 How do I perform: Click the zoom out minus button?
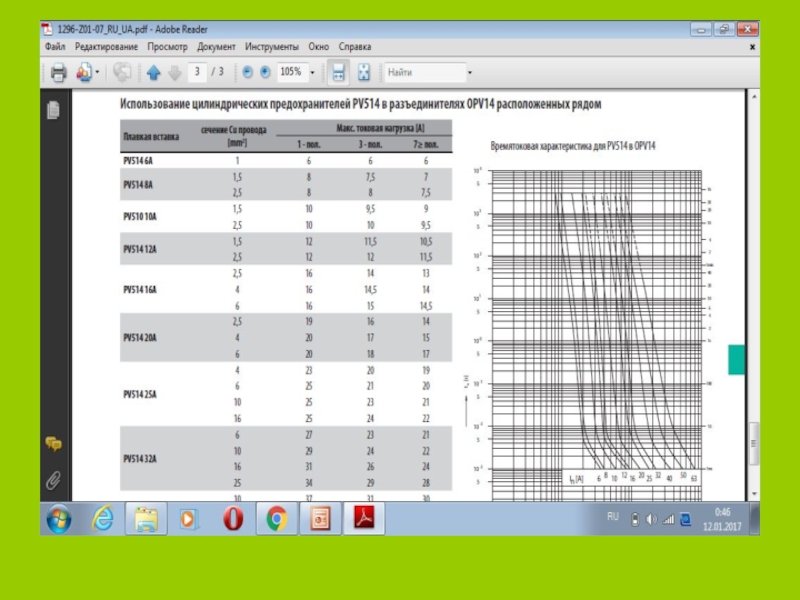(x=248, y=72)
